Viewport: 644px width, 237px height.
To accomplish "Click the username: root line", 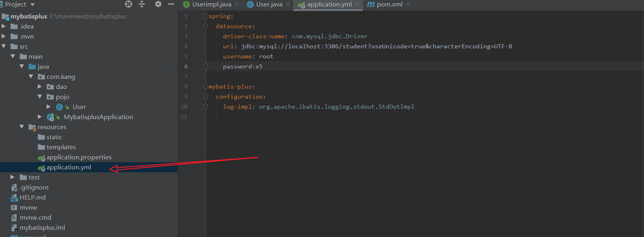I will (x=248, y=56).
